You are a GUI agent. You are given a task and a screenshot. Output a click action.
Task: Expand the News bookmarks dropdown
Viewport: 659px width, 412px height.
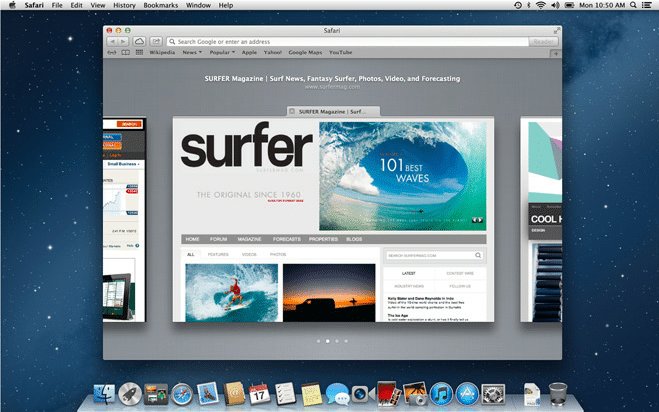pos(189,51)
